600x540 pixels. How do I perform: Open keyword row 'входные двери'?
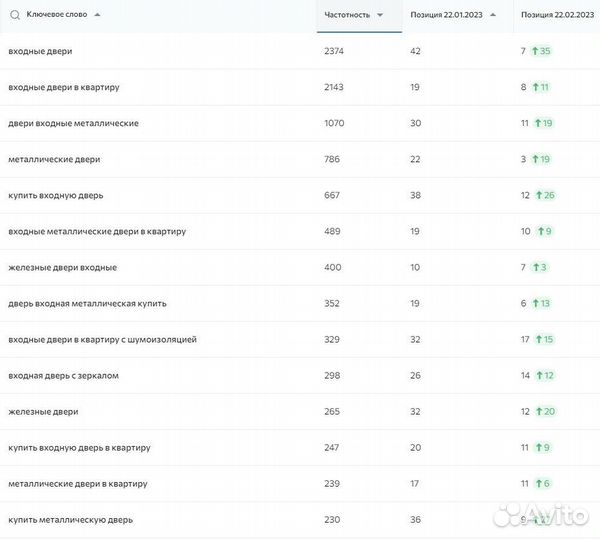40,51
